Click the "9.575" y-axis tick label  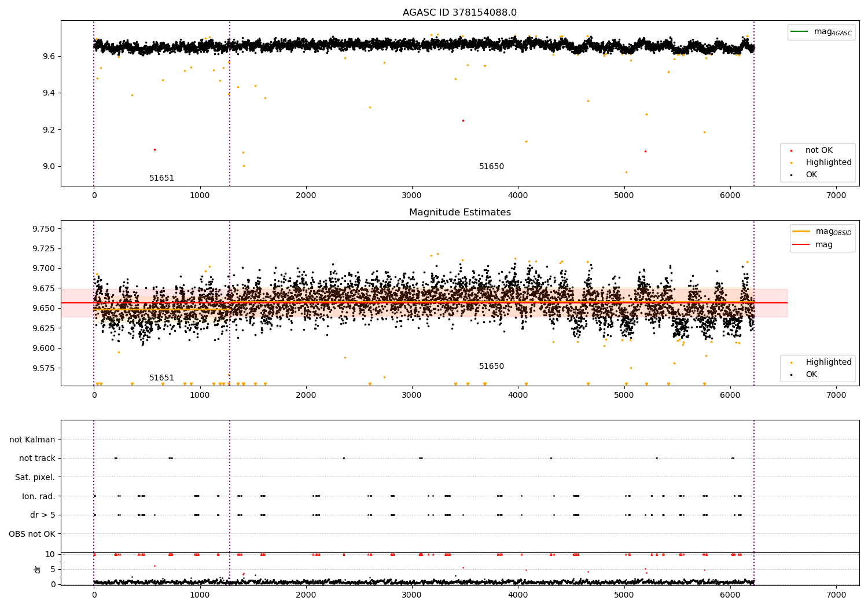click(x=43, y=368)
